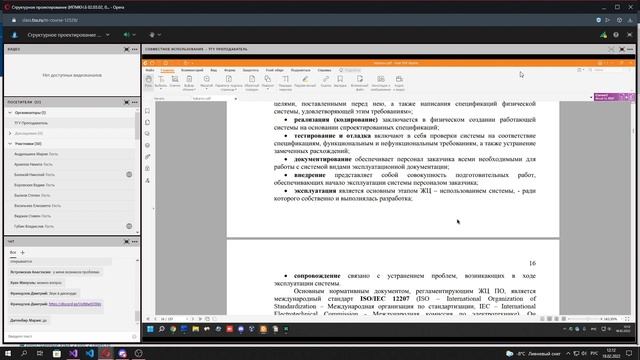Open the Video pod options menu
The height and width of the screenshot is (360, 640).
coord(135,49)
